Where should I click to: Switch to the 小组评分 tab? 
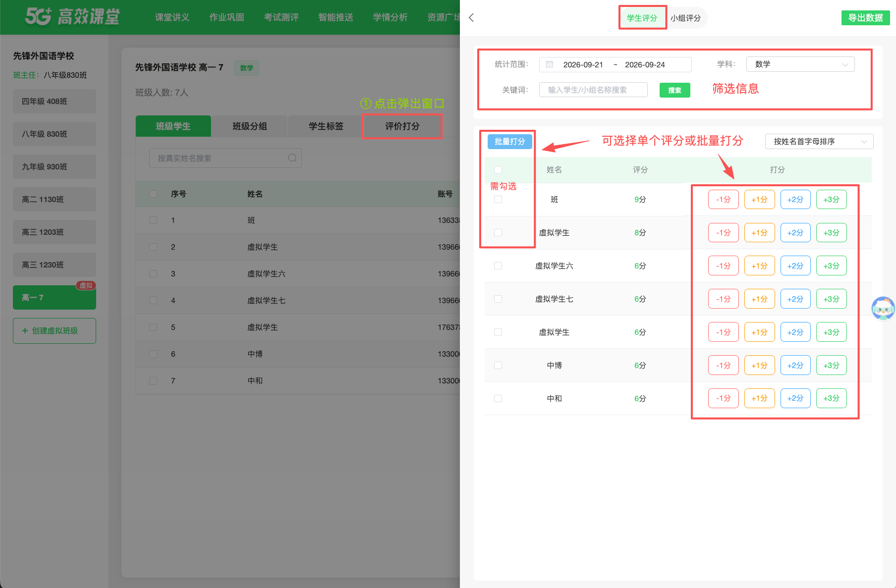point(685,18)
